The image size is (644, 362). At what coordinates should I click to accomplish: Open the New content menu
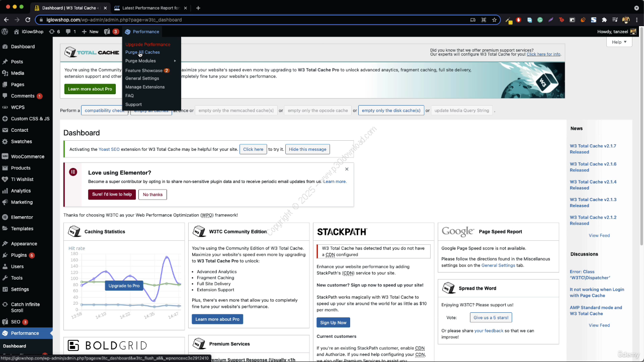[x=90, y=32]
